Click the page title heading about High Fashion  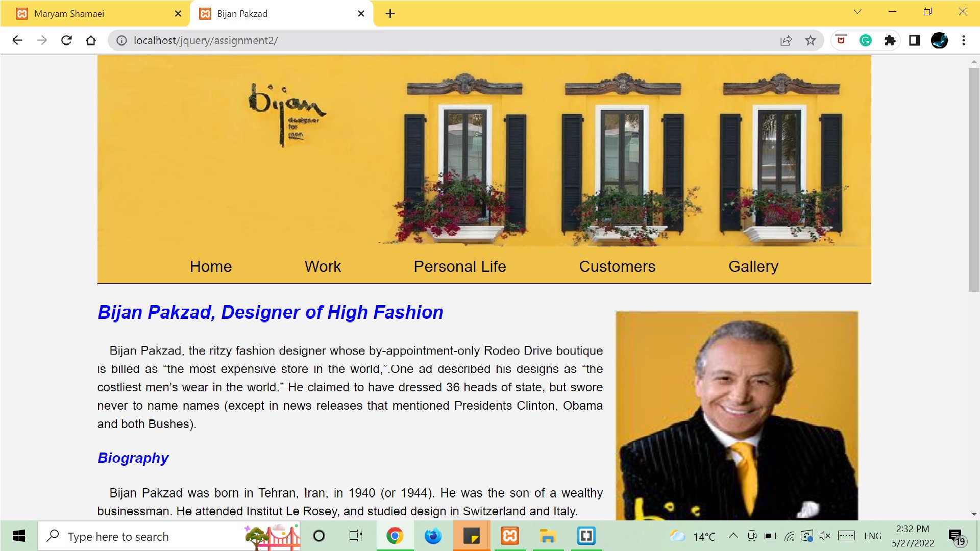point(271,312)
